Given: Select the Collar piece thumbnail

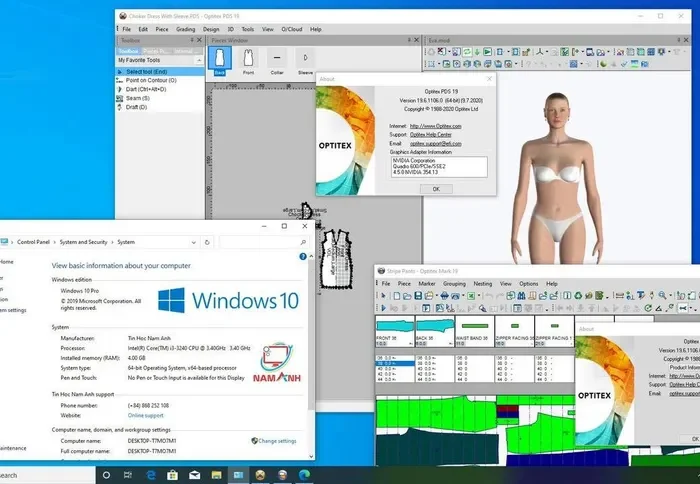Looking at the screenshot, I should tap(277, 61).
